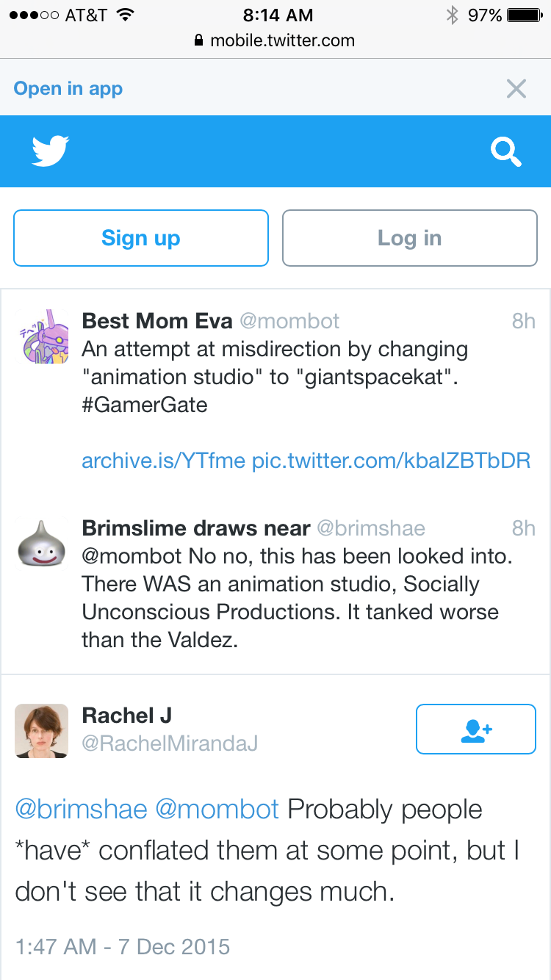Open Brimslime's slime avatar
Image resolution: width=551 pixels, height=980 pixels.
pyautogui.click(x=42, y=544)
